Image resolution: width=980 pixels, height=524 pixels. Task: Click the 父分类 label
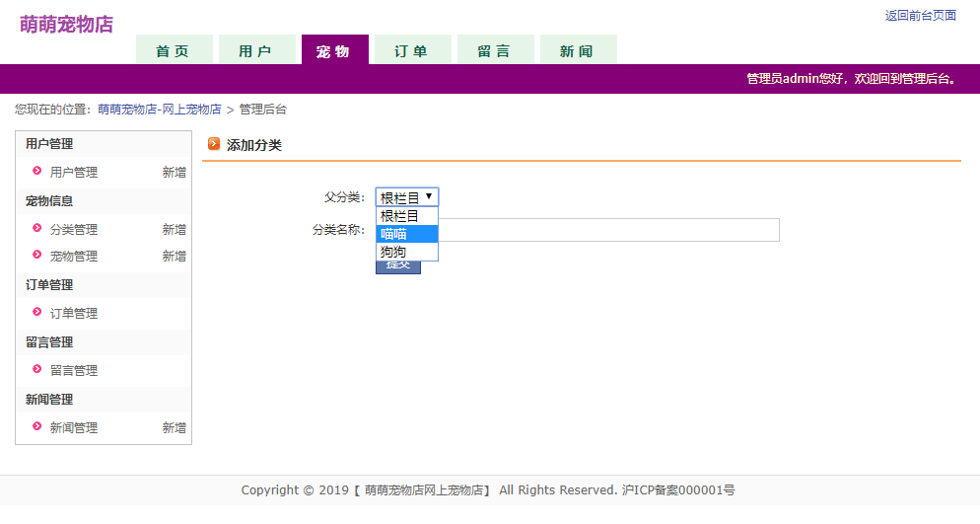pyautogui.click(x=344, y=197)
